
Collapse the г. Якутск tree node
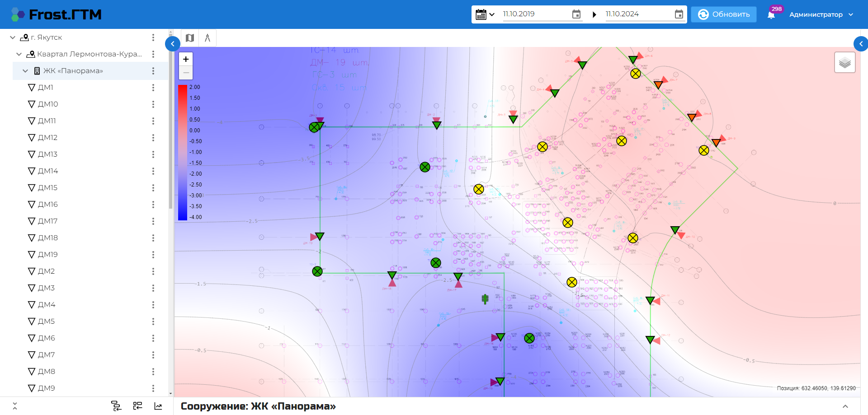13,37
